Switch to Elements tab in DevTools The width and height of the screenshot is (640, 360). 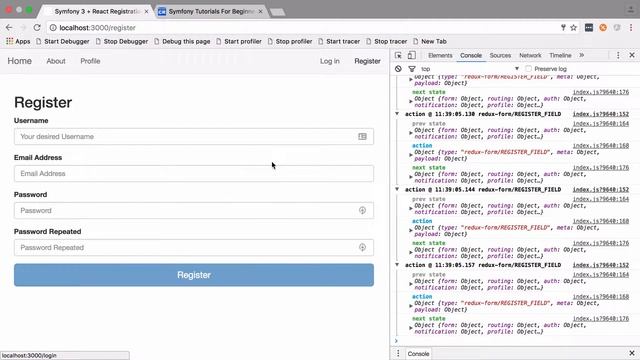(440, 55)
